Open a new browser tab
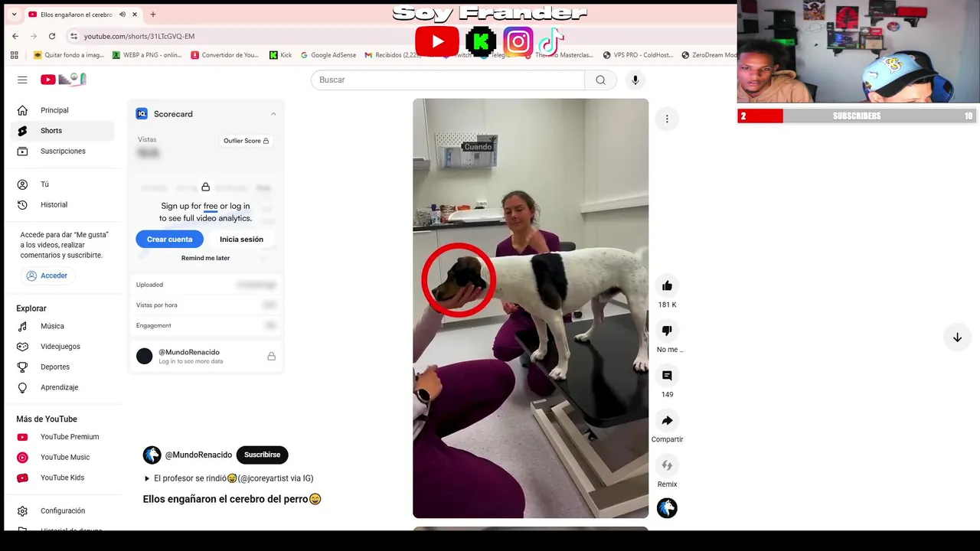 (x=153, y=15)
